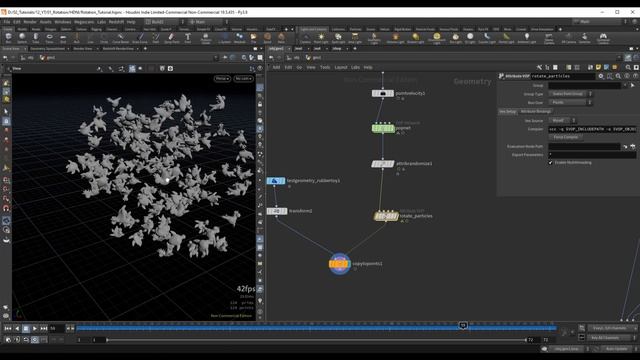Add a Volume Light from shelf
Image resolution: width=640 pixels, height=360 pixels.
click(x=395, y=38)
